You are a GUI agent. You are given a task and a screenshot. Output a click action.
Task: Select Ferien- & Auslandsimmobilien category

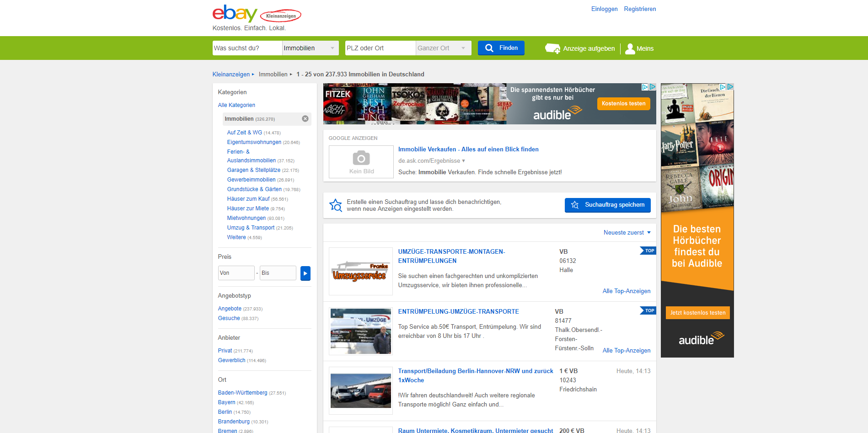pyautogui.click(x=251, y=156)
